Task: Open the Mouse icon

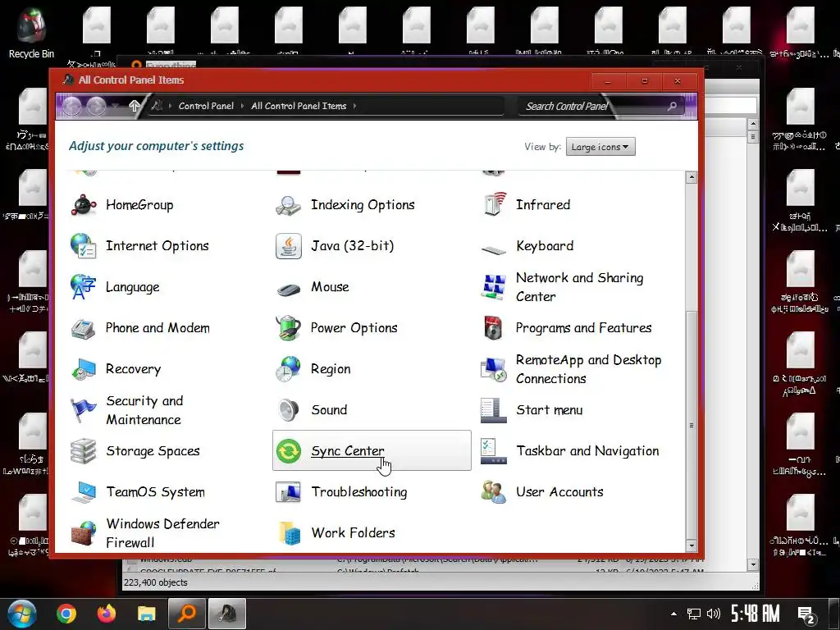Action: coord(289,288)
